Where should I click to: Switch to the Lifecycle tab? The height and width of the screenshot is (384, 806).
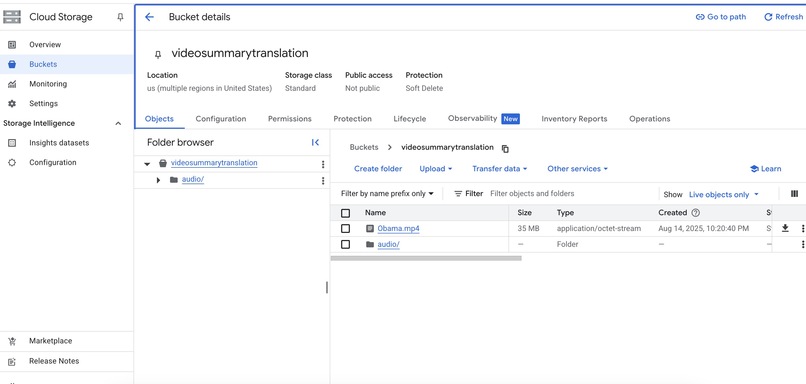click(x=410, y=119)
